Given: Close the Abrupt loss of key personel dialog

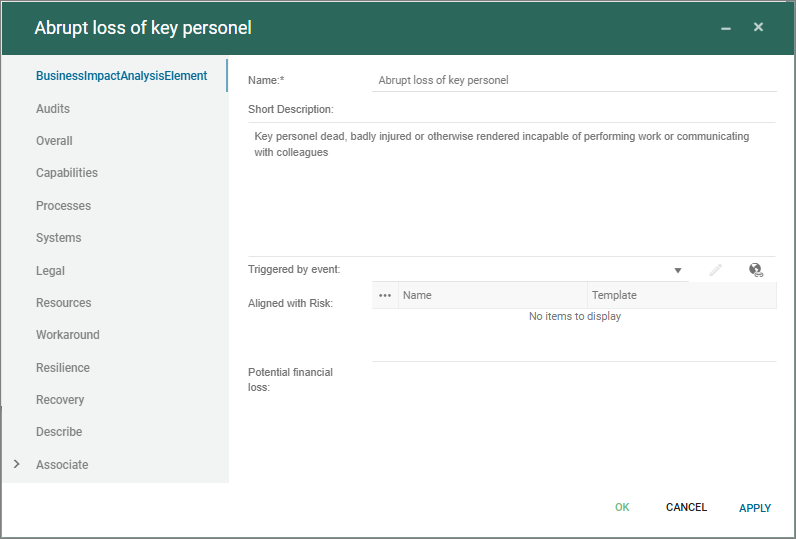Looking at the screenshot, I should tap(758, 27).
